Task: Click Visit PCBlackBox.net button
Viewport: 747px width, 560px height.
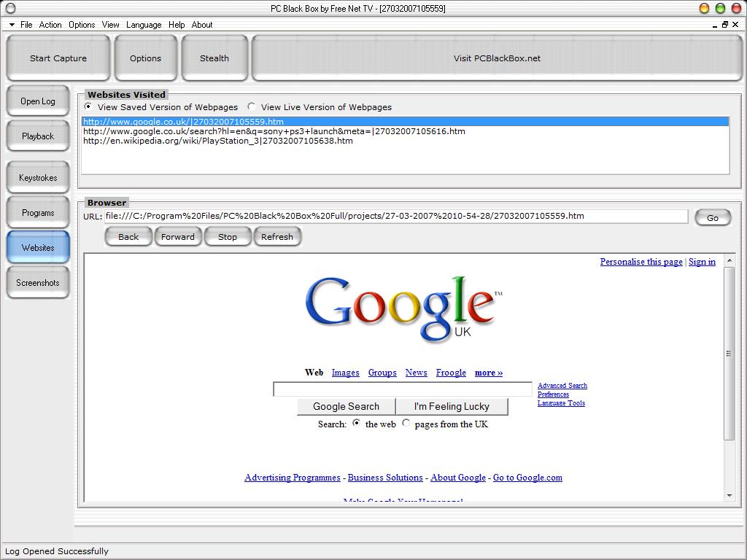Action: (497, 58)
